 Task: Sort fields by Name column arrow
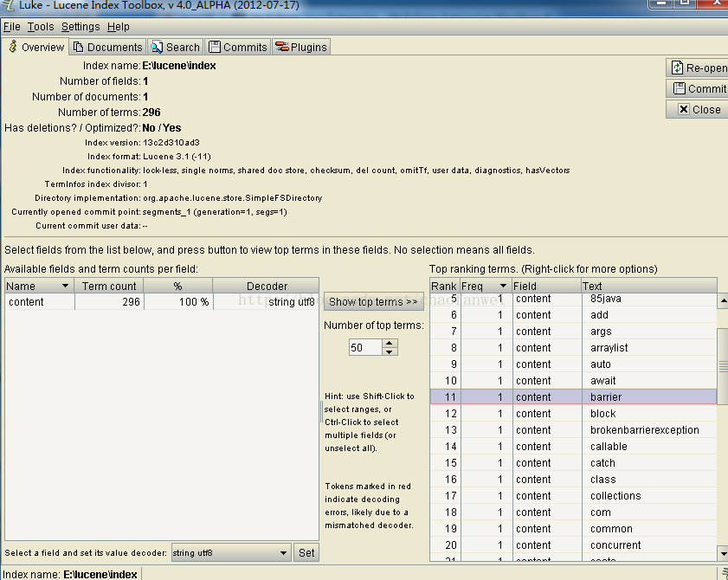[x=65, y=286]
